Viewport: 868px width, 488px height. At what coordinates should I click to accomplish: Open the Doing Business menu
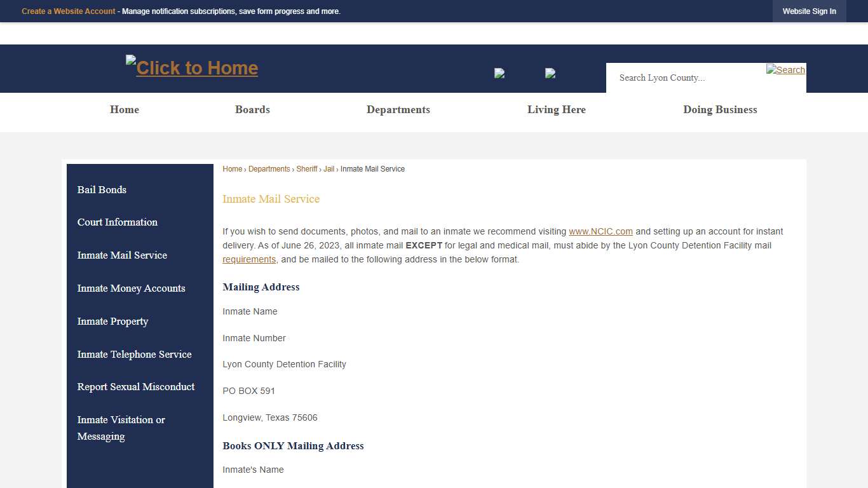(720, 109)
